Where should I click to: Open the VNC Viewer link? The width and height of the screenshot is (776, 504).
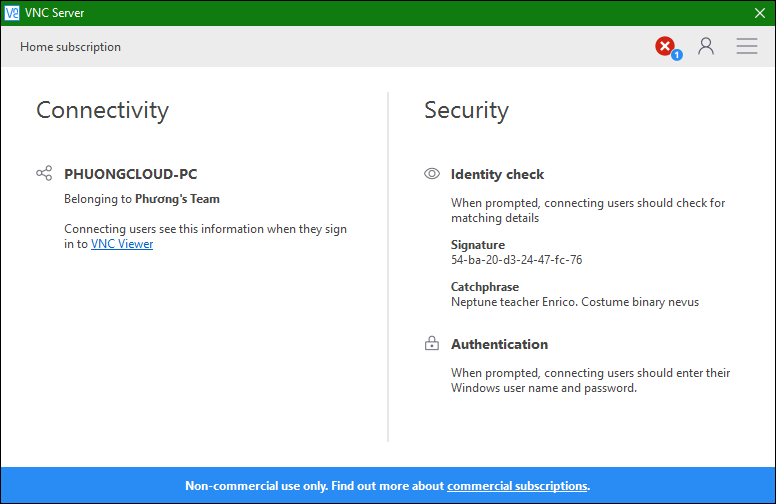tap(122, 244)
